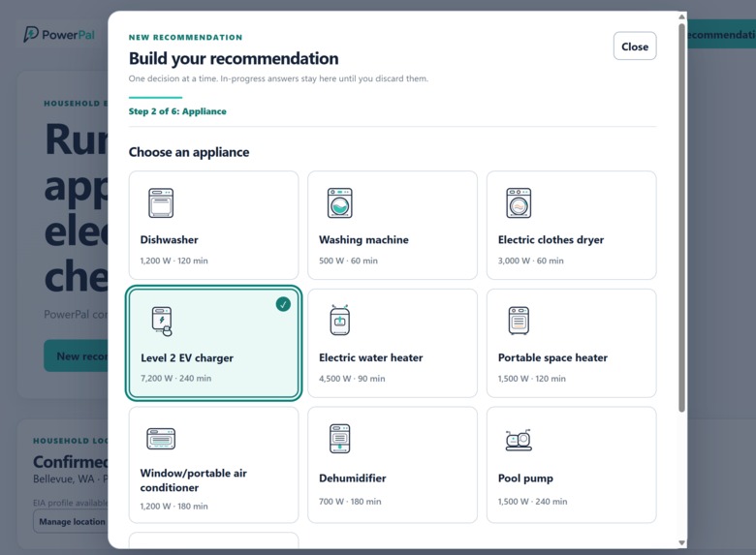
Task: Click the '1,500 W · 240 min' text
Action: tap(533, 502)
